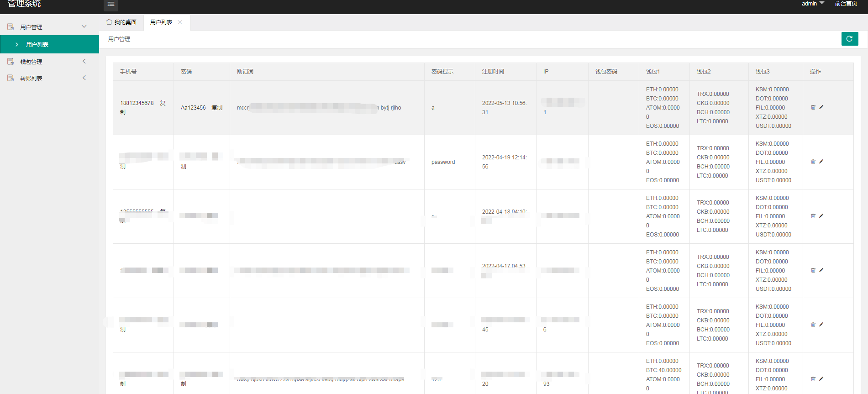
Task: Click the 注册时间 column header
Action: (493, 72)
